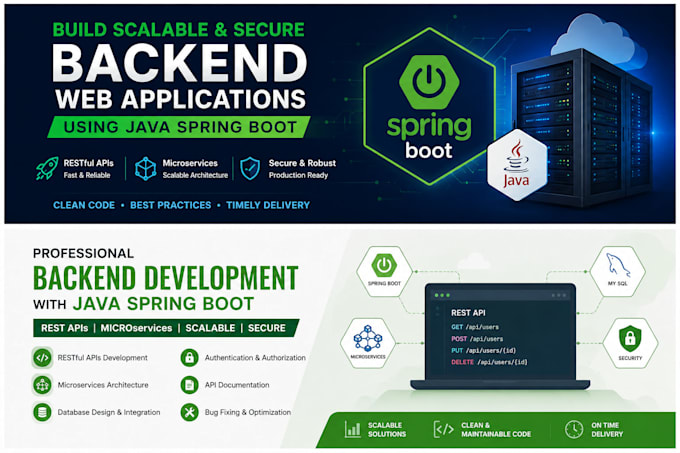Click the BACKEND DEVELOPMENT green title
680x453 pixels.
(x=166, y=278)
